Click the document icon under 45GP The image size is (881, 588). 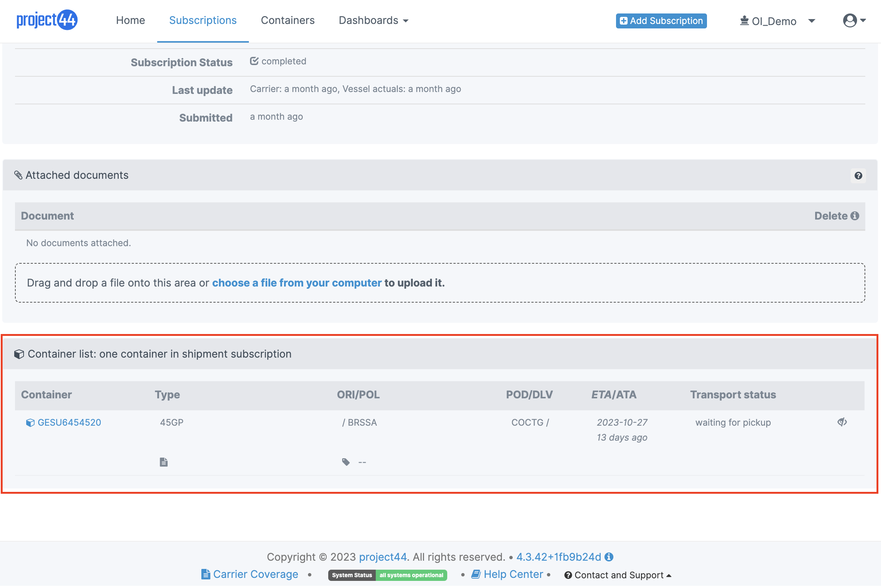click(164, 462)
